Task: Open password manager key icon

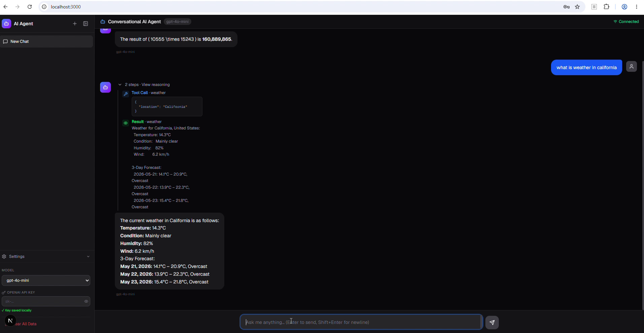Action: pyautogui.click(x=567, y=7)
